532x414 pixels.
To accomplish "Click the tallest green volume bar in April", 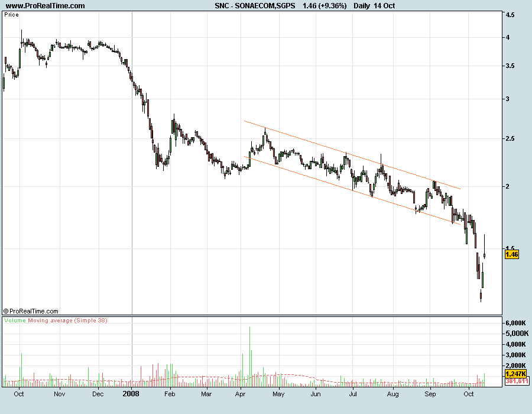I will (249, 357).
